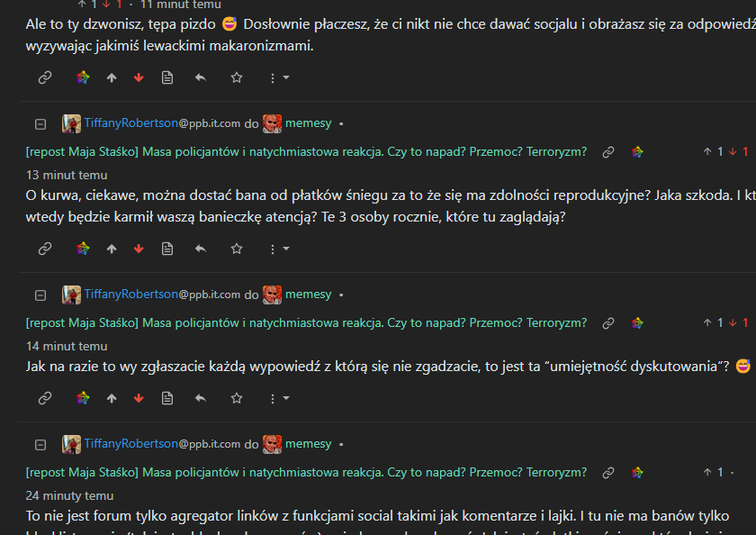This screenshot has height=535, width=756.
Task: Click the memesy community avatar on 24 minuty temu comment
Action: (x=272, y=444)
